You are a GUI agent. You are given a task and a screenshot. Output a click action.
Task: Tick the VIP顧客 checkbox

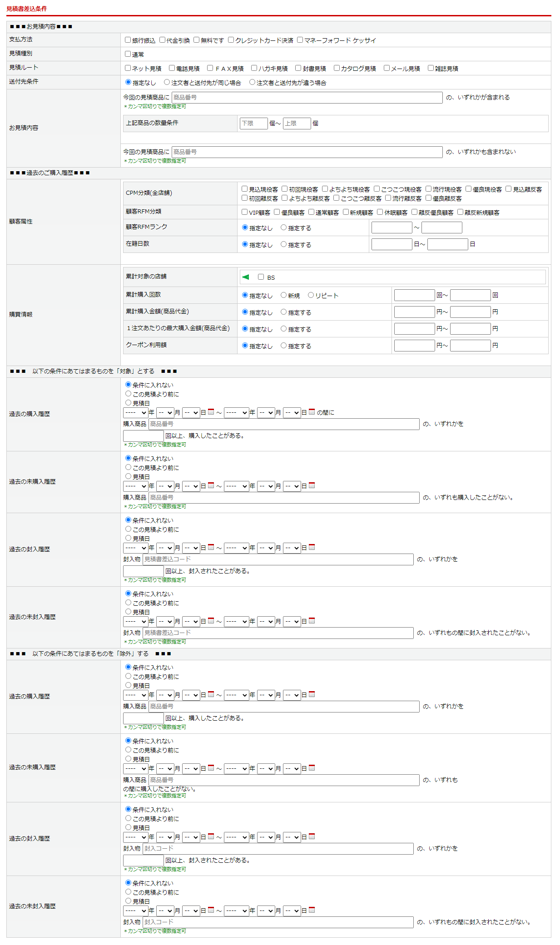245,212
